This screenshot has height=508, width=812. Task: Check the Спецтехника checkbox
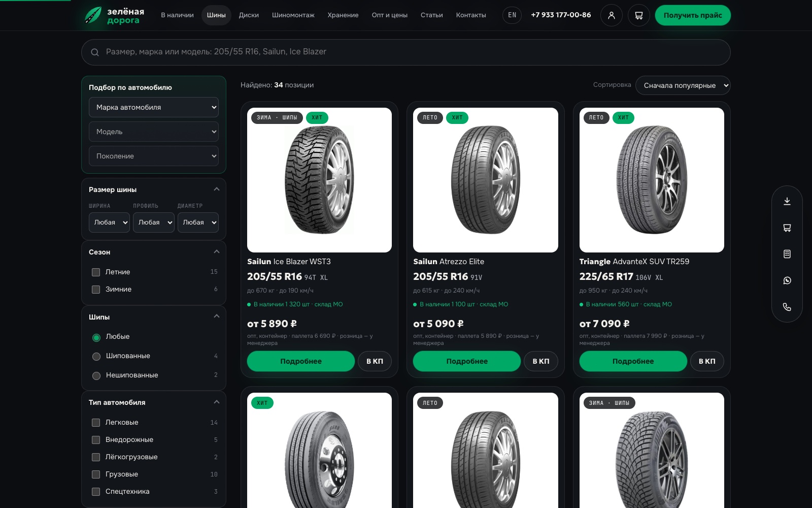point(96,492)
